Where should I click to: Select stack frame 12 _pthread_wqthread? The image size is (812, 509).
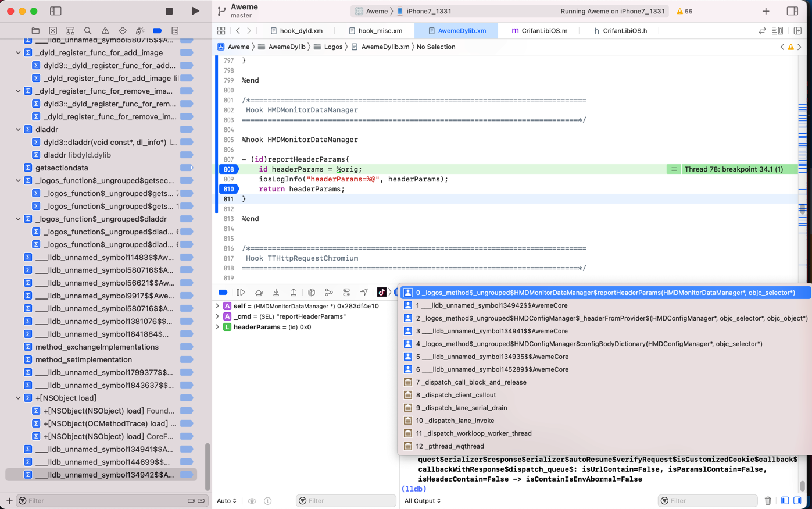[x=604, y=446]
